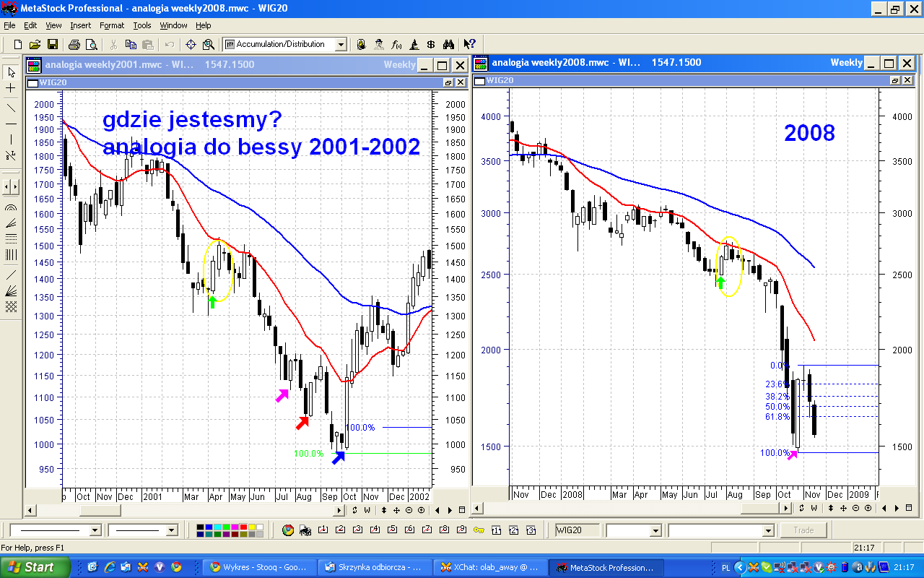The height and width of the screenshot is (578, 924).
Task: Open the Insert menu
Action: click(81, 25)
